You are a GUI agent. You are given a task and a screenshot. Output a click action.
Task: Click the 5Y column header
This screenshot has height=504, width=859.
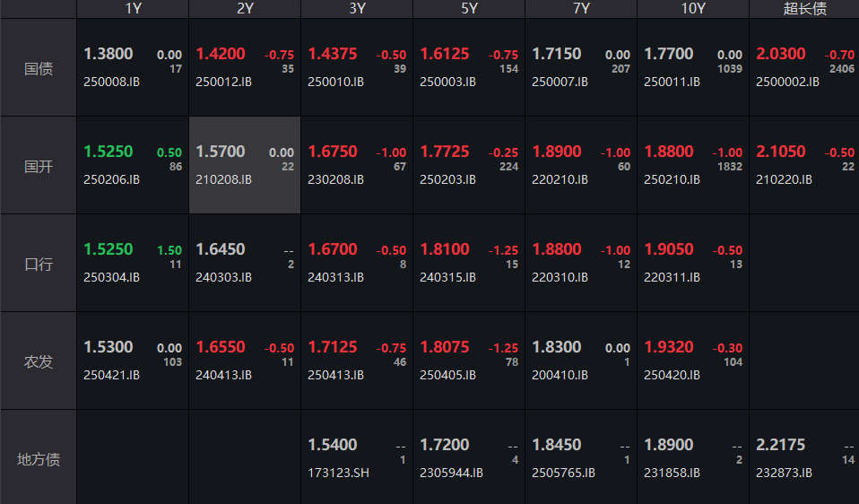pos(469,9)
